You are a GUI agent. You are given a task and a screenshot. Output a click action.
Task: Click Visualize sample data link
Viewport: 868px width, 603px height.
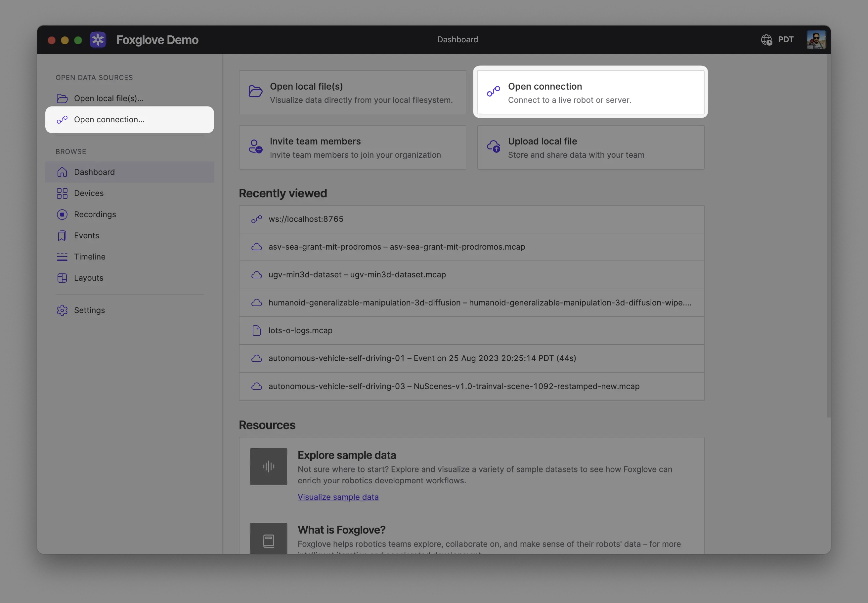(x=338, y=497)
